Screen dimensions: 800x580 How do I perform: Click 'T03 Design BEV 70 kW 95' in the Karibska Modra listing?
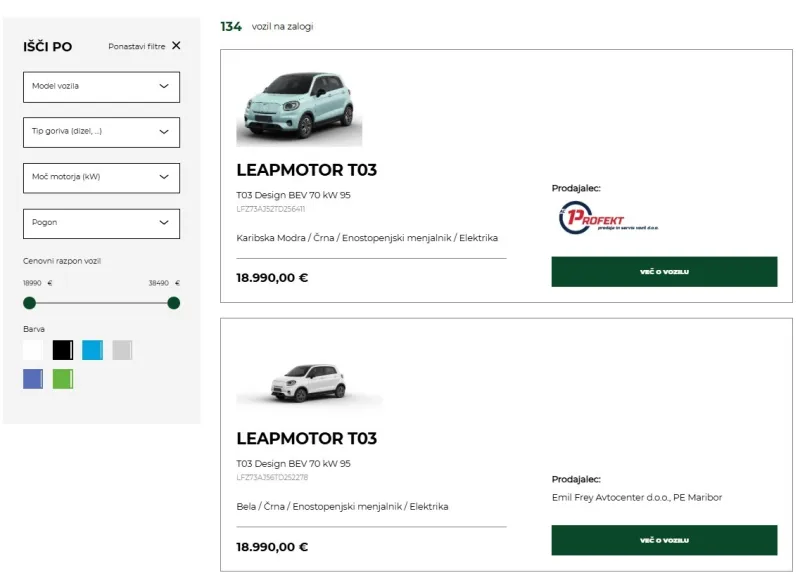coord(293,195)
